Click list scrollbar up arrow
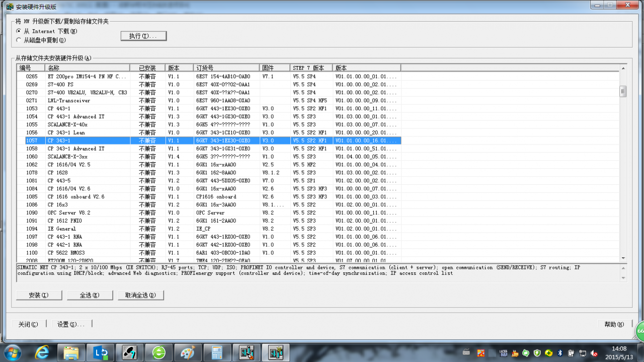 (x=623, y=68)
